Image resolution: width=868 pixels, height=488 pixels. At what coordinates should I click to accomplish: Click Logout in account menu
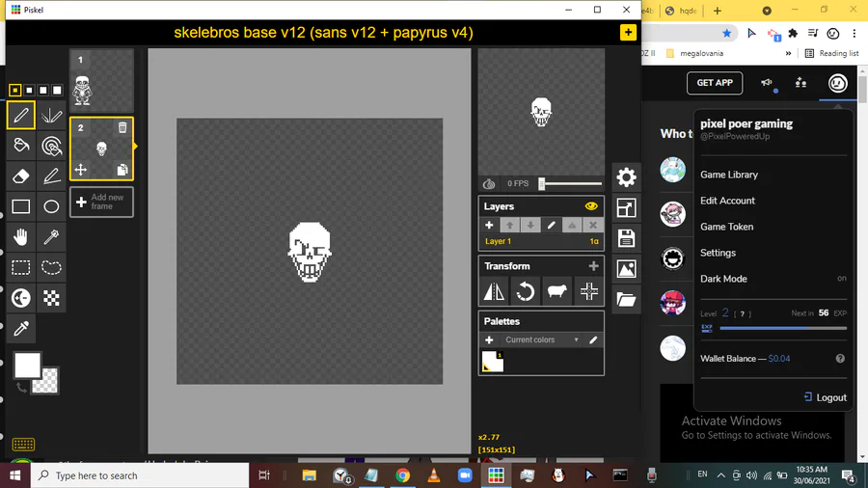[x=825, y=397]
